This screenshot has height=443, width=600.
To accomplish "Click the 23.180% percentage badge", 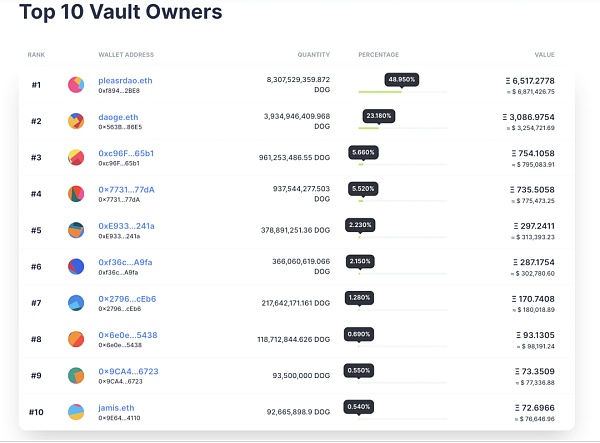I will click(378, 116).
